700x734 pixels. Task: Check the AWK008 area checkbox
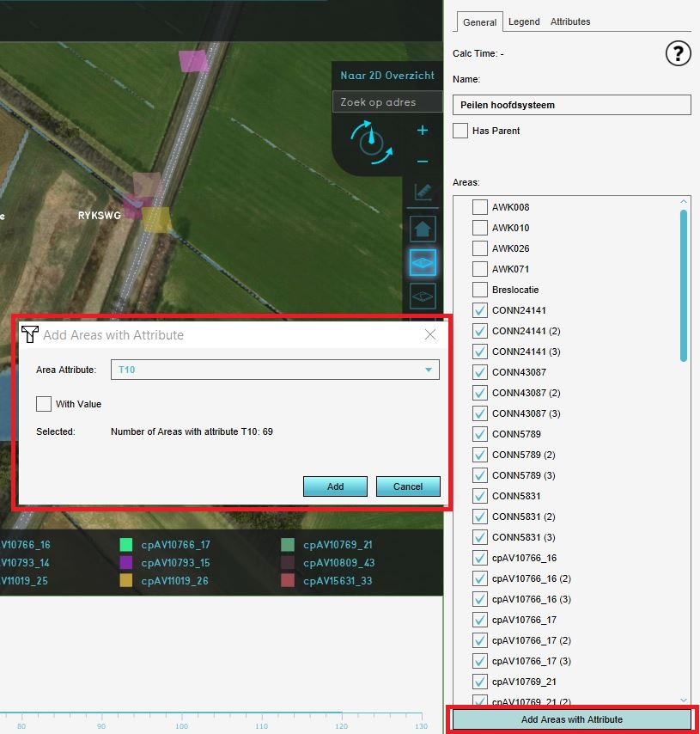tap(480, 207)
